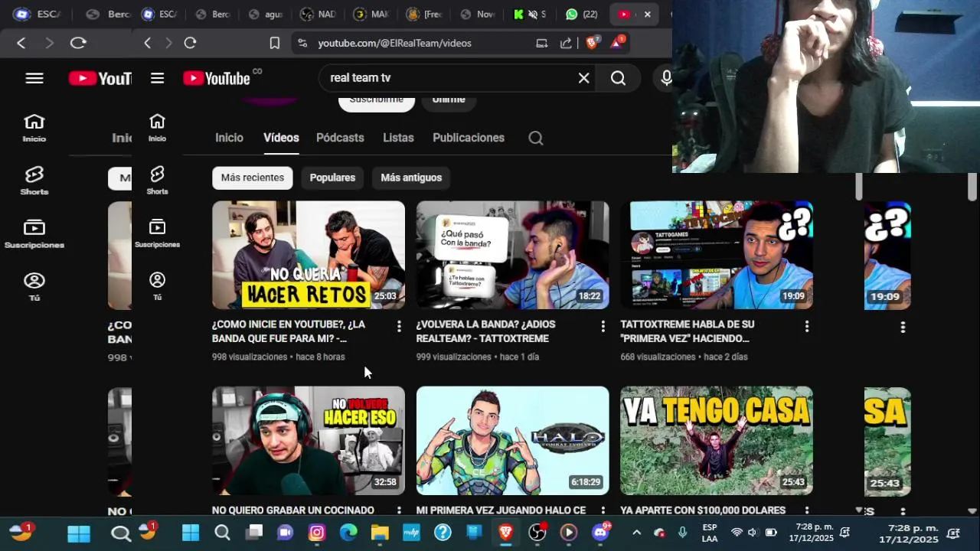The width and height of the screenshot is (980, 551).
Task: Check the battery tray icon
Action: 771,533
